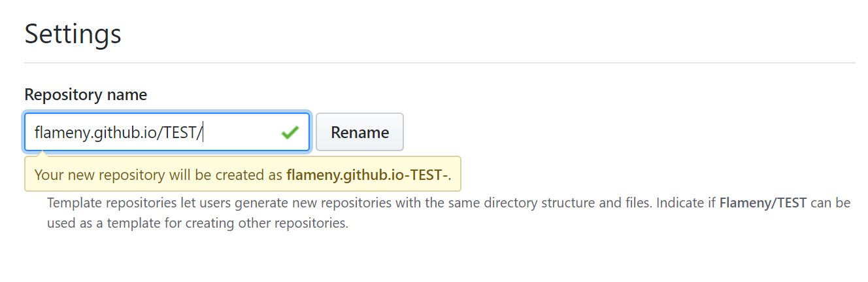Click bold "flameny.github.io-TEST-" in the tooltip
Screen dimensions: 868x282
pyautogui.click(x=367, y=175)
